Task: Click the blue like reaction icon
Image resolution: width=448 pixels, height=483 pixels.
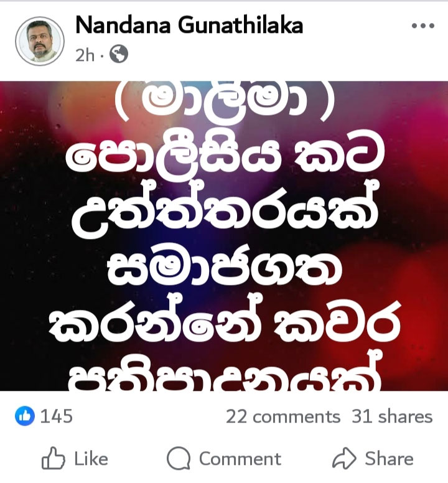Action: click(x=25, y=416)
